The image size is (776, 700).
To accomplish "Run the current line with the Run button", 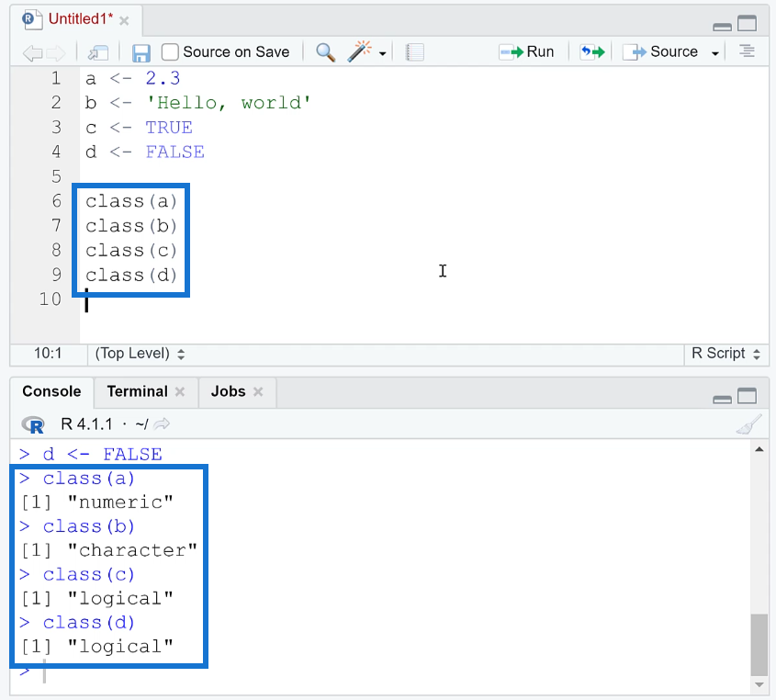I will click(526, 51).
